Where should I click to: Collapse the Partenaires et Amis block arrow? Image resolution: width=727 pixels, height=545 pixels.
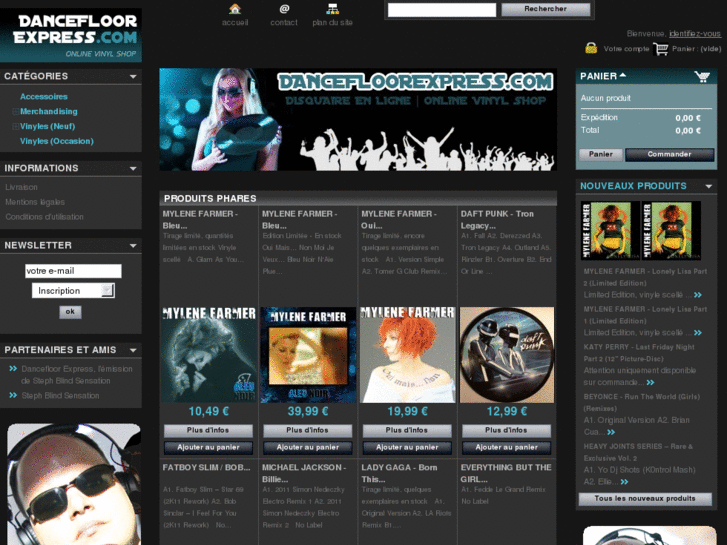(133, 350)
